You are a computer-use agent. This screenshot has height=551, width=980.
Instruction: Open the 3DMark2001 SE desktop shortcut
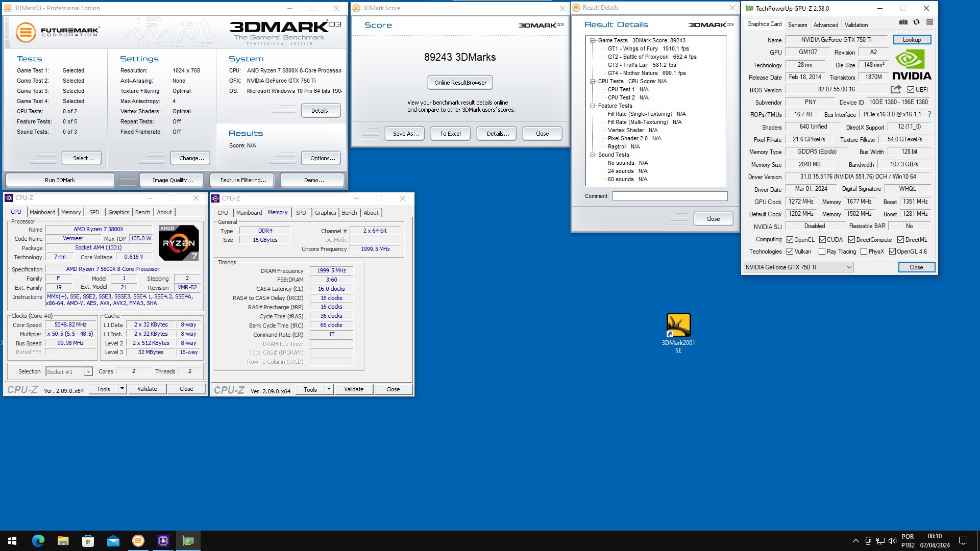678,333
